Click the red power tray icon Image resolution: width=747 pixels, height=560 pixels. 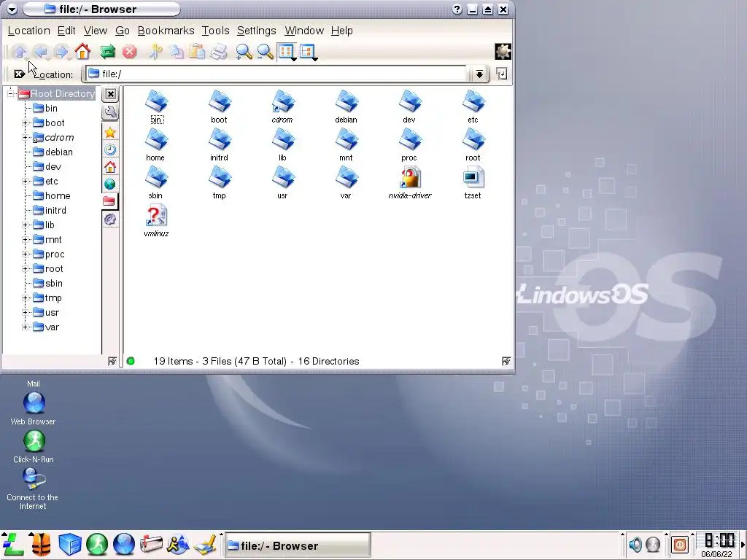pos(679,544)
